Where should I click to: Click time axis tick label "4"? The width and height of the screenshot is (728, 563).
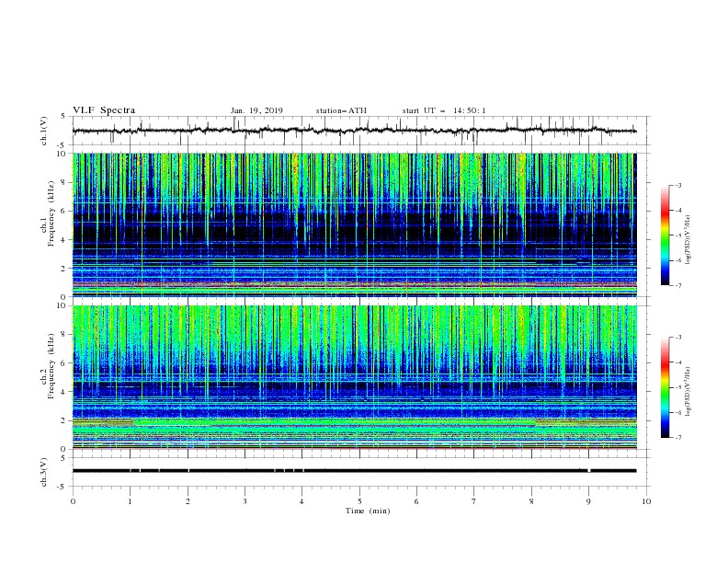[302, 501]
